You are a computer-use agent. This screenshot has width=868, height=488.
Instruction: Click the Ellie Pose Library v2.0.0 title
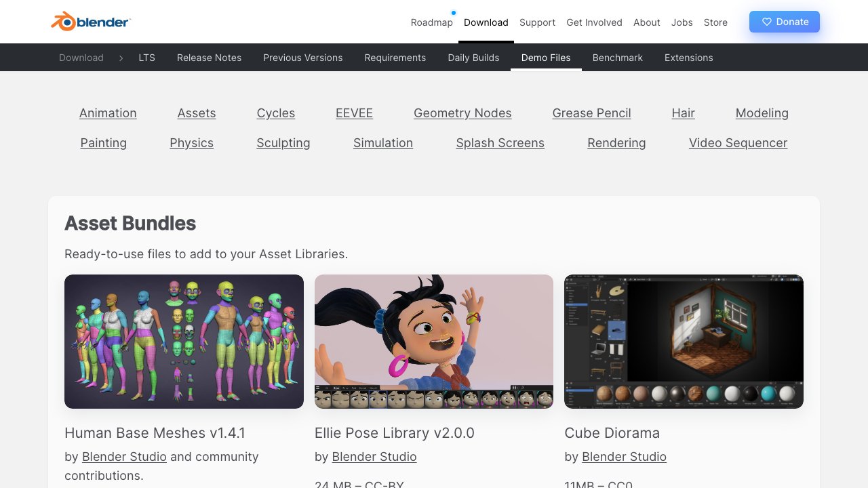pos(395,432)
